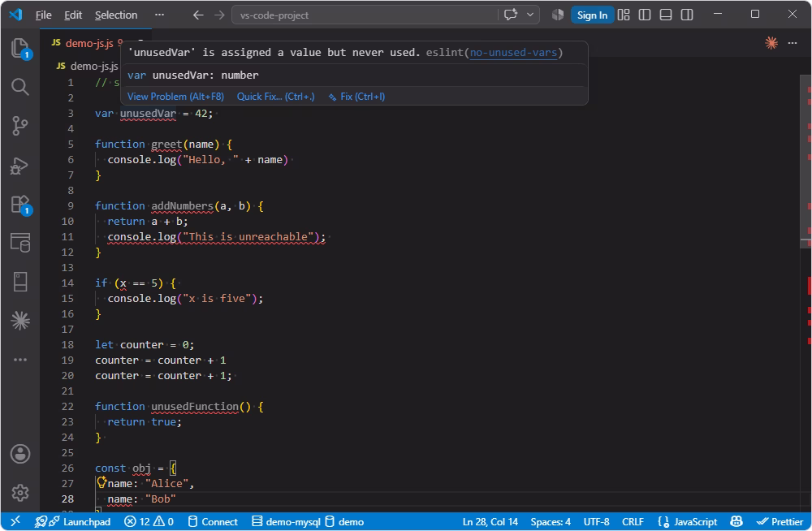This screenshot has height=531, width=812.
Task: Open the Run and Debug view
Action: (x=20, y=166)
